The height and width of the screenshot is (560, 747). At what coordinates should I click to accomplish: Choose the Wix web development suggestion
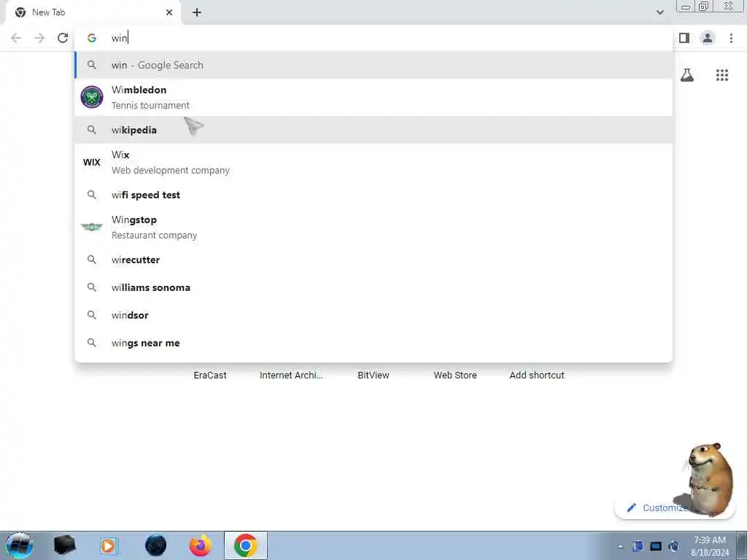coord(373,162)
